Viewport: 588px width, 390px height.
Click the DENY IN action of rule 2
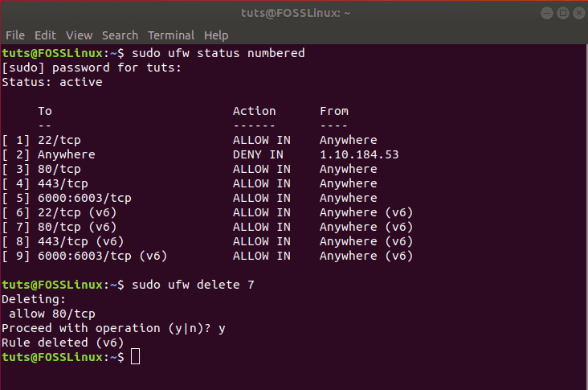[258, 154]
